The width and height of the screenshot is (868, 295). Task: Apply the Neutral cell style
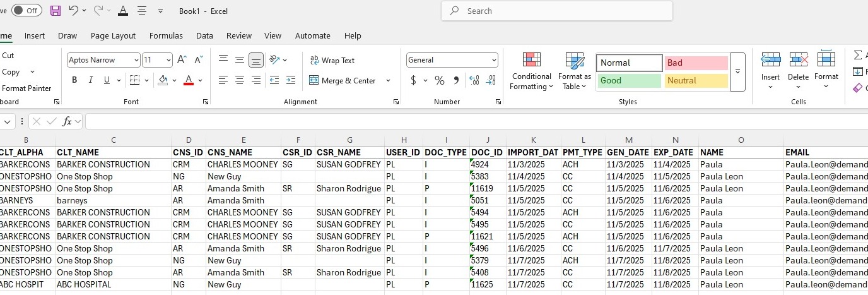pos(696,80)
